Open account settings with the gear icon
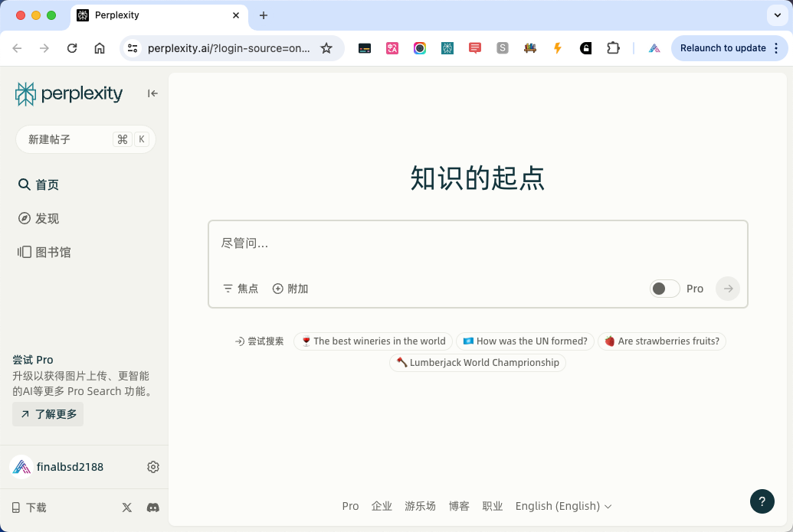Image resolution: width=793 pixels, height=532 pixels. pyautogui.click(x=152, y=467)
